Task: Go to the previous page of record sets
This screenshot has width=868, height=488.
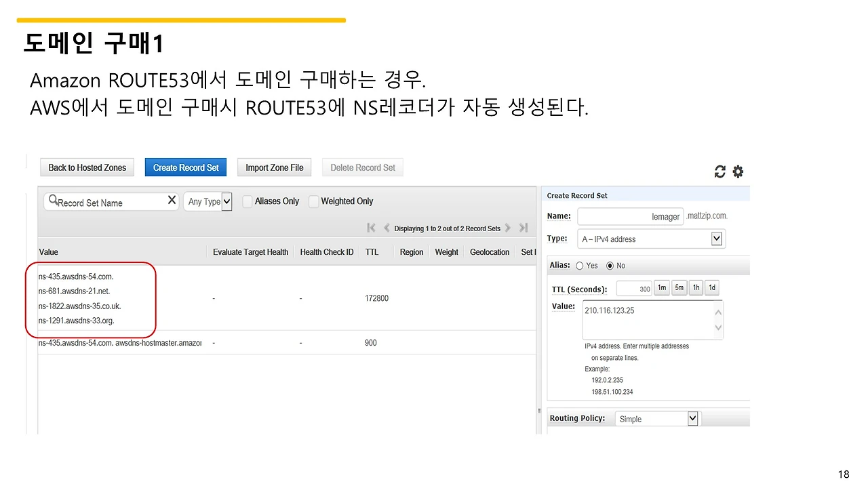Action: [x=387, y=228]
